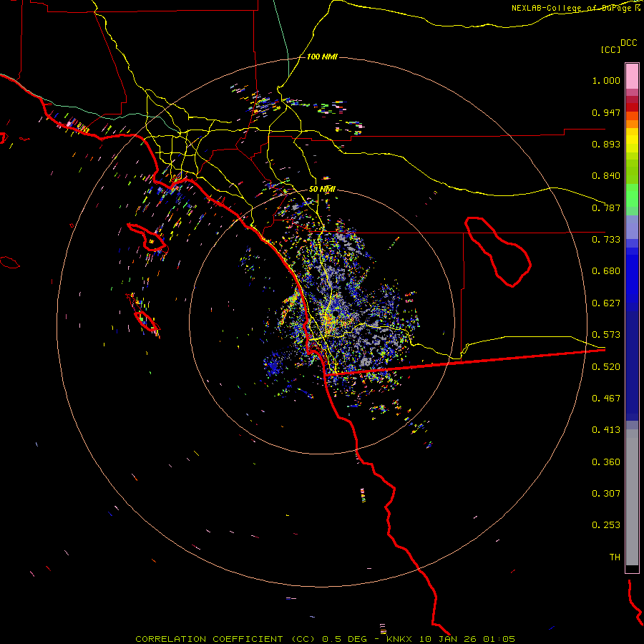Select the 0.787 scale value
The height and width of the screenshot is (644, 644).
point(606,208)
